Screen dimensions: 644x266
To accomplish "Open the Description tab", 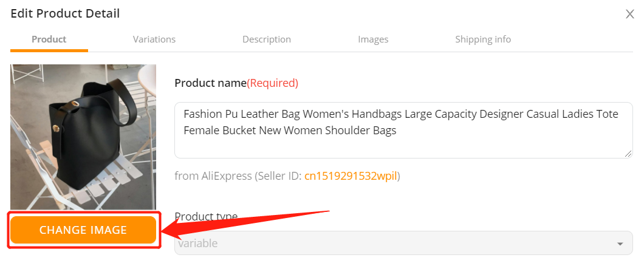I will [x=267, y=39].
